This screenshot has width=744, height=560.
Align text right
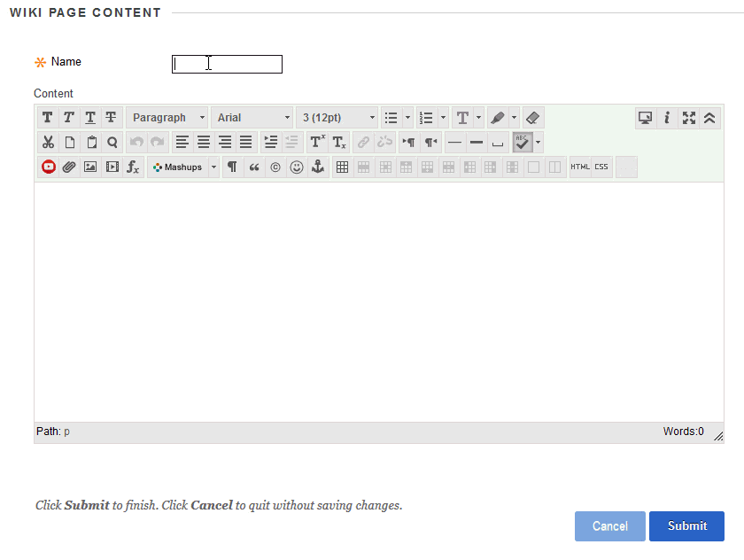tap(225, 142)
